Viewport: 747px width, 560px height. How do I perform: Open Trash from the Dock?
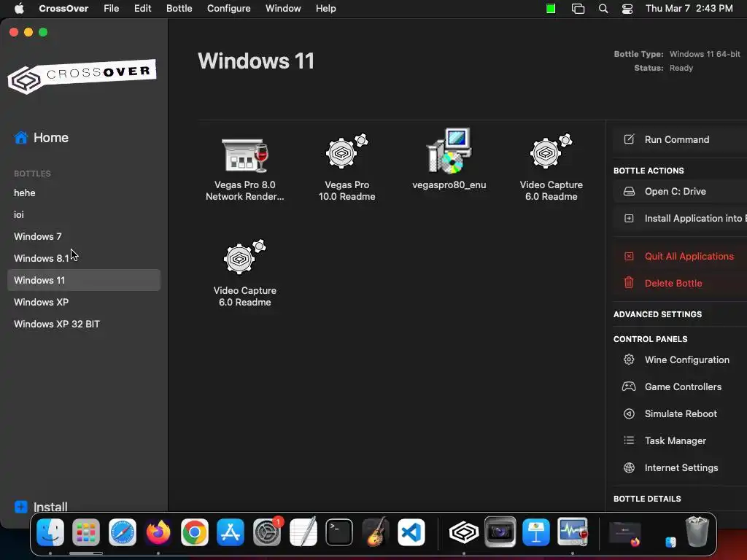[697, 532]
